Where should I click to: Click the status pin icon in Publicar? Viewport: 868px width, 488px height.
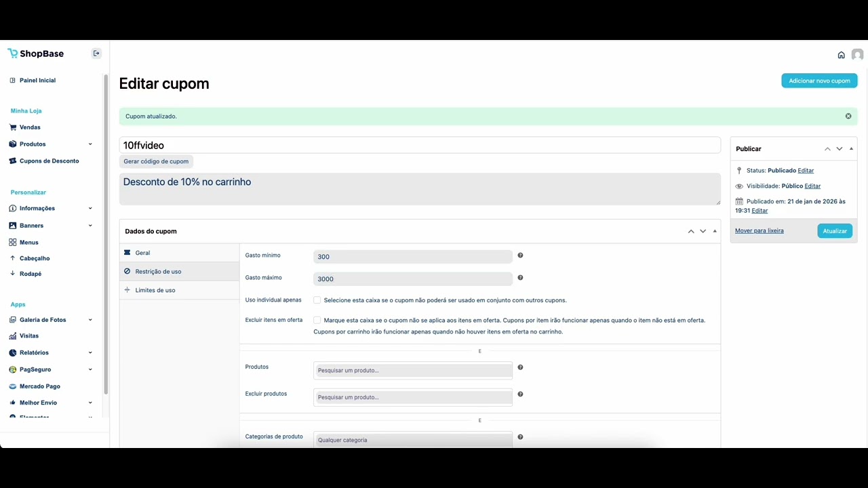click(x=739, y=171)
